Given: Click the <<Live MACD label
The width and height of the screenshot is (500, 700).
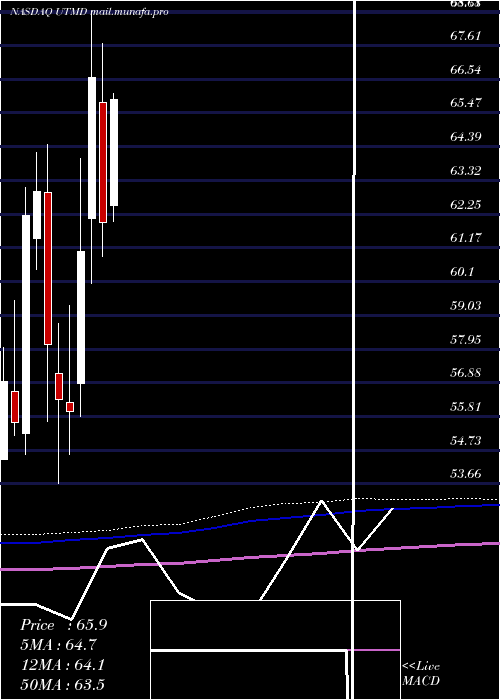Looking at the screenshot, I should point(421,673).
